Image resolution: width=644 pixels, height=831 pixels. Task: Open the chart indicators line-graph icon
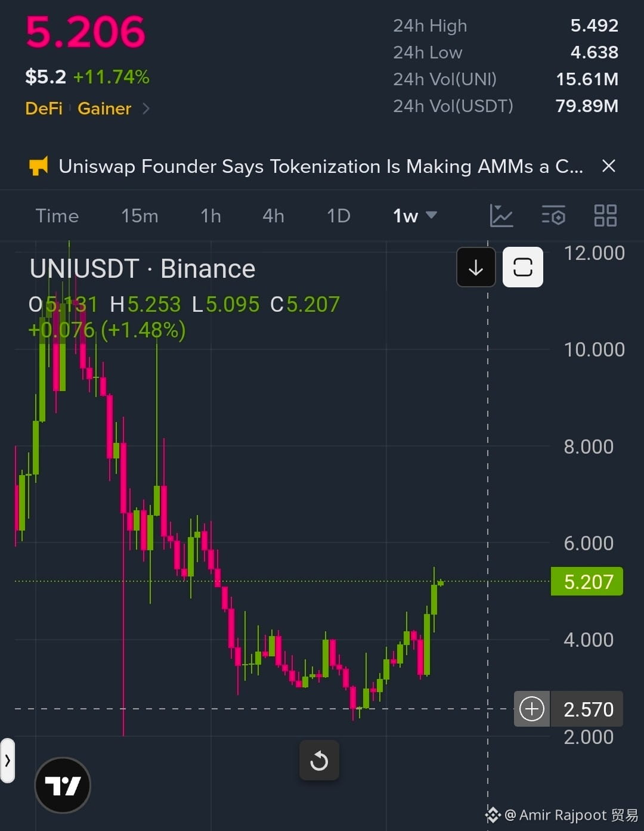coord(501,215)
